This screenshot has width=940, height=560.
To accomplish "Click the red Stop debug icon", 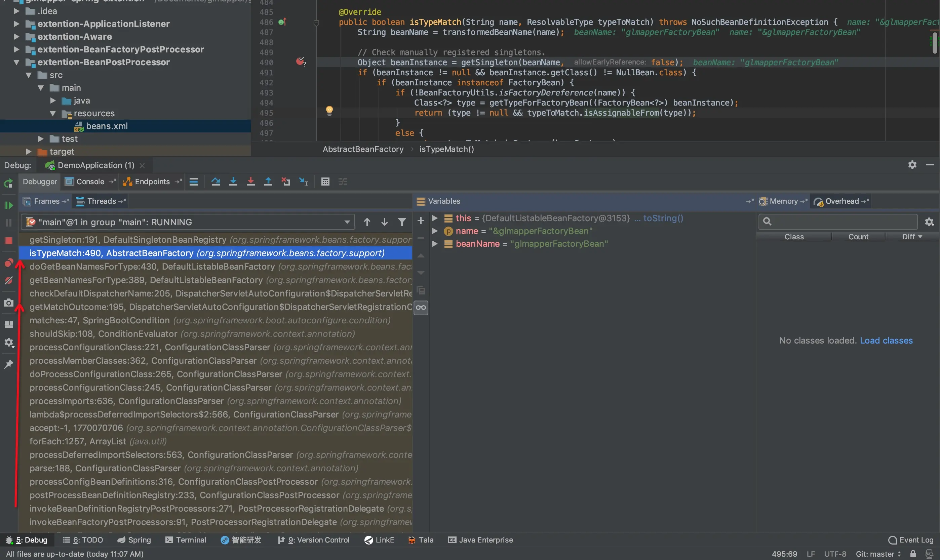I will pyautogui.click(x=9, y=241).
